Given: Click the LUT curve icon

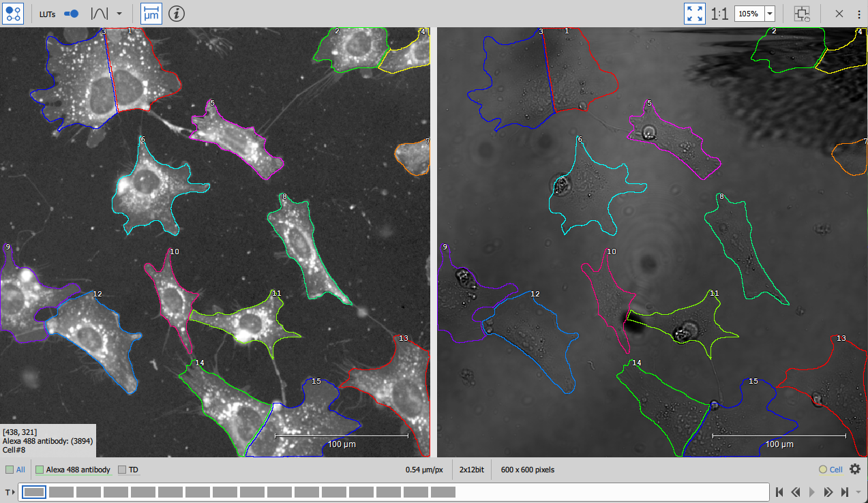Looking at the screenshot, I should 100,14.
